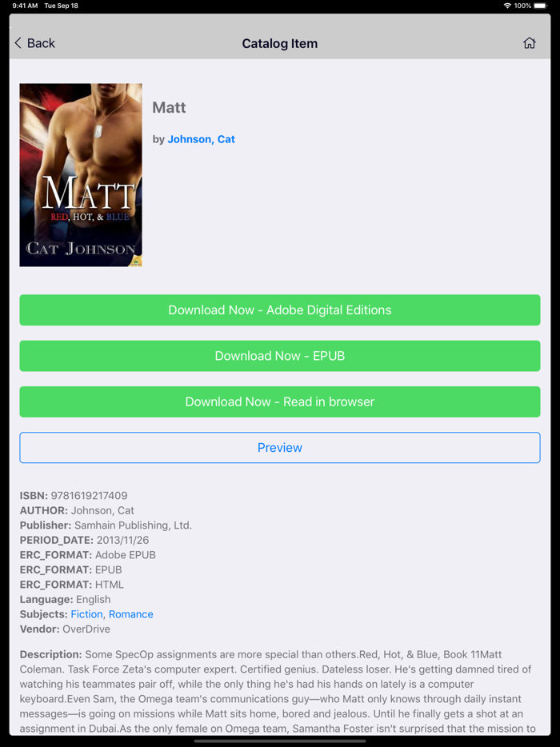Image resolution: width=560 pixels, height=747 pixels.
Task: Browse the Fiction subject link
Action: (86, 614)
